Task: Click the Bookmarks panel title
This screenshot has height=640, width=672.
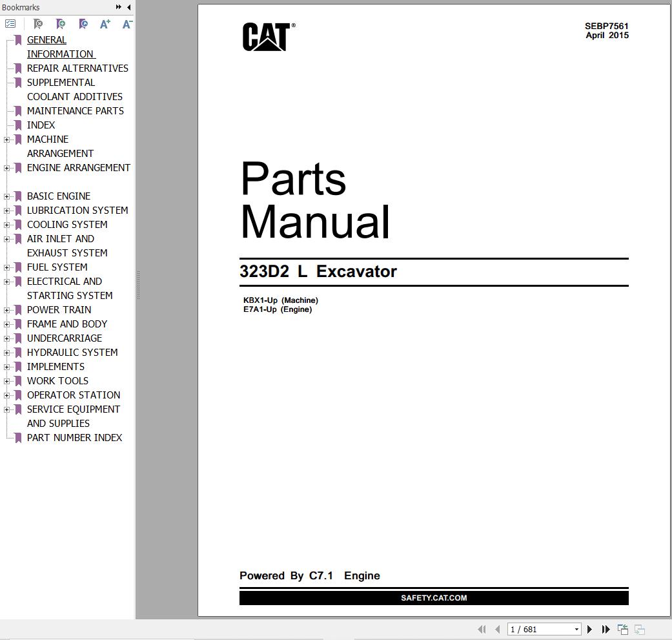Action: coord(21,7)
